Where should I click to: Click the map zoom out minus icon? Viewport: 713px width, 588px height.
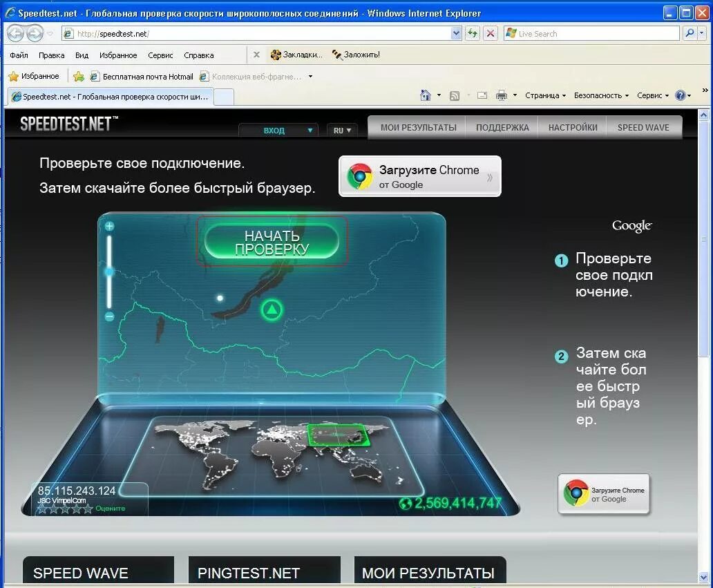point(110,316)
